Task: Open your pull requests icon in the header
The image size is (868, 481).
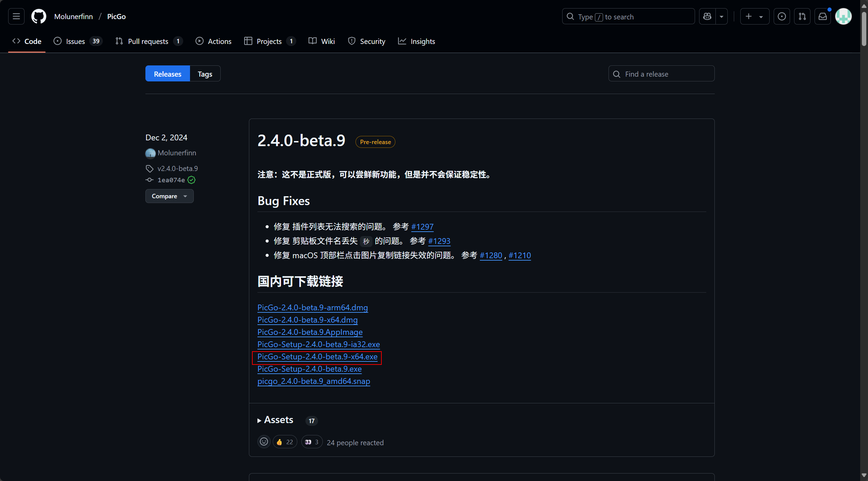Action: point(802,16)
